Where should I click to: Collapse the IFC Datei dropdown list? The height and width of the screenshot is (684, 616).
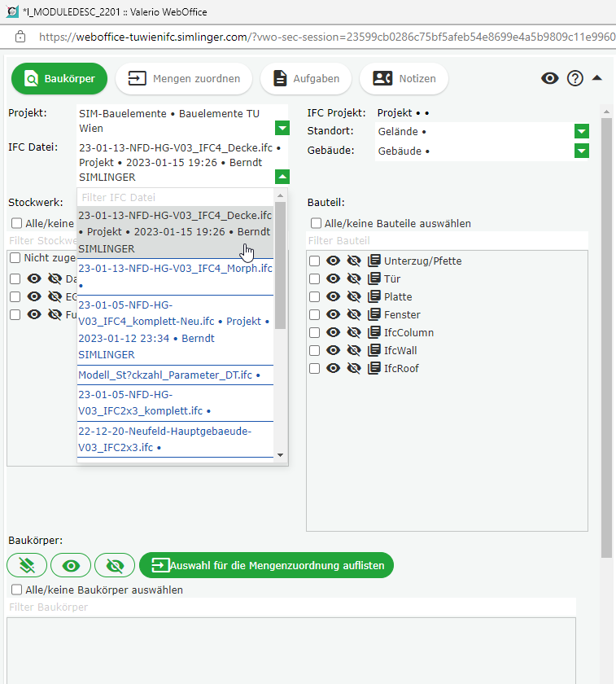point(281,177)
